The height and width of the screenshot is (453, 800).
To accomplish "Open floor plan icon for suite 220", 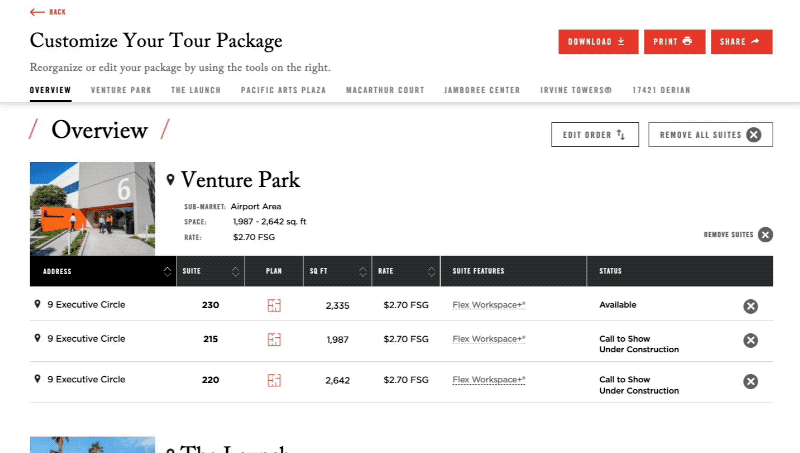I will tap(274, 380).
